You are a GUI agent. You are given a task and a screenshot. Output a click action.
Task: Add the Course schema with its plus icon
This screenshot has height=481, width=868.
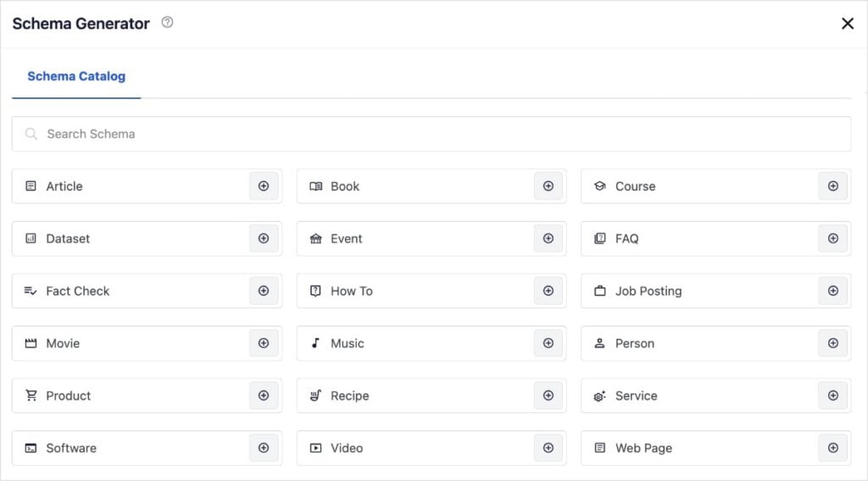coord(832,186)
